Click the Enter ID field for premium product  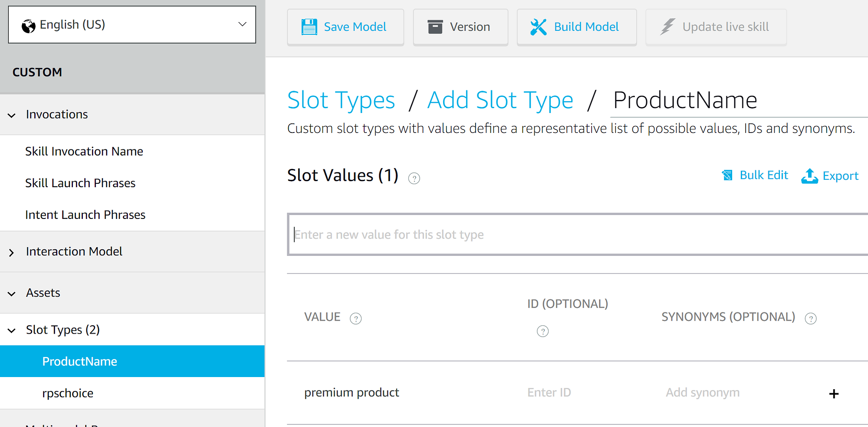(549, 393)
